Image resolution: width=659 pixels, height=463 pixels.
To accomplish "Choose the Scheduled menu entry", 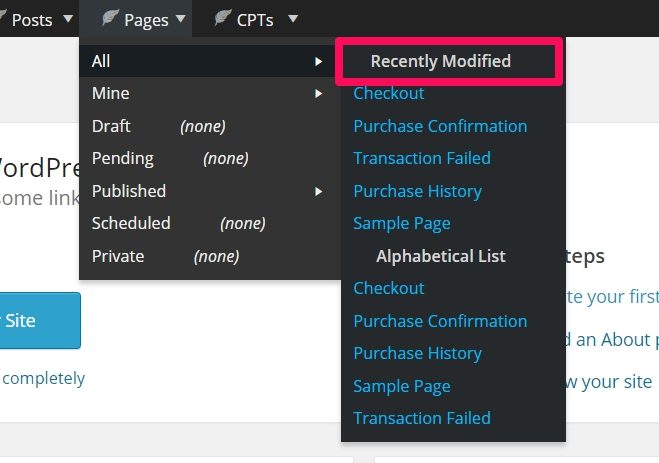I will click(x=131, y=223).
